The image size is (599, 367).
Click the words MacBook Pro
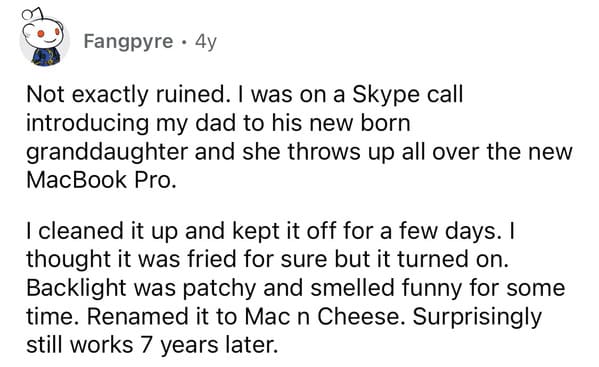coord(101,180)
